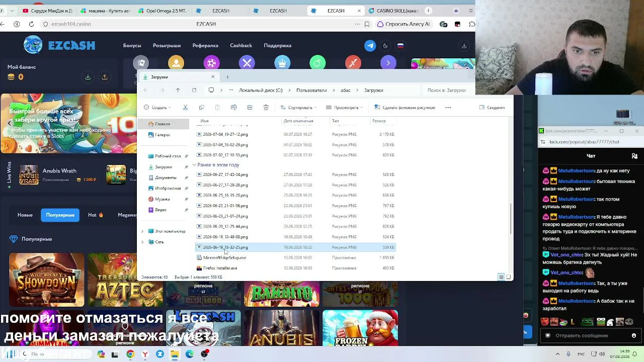Collapse the 'Ранее в этом году' group
Viewport: 644px width, 362px height.
click(194, 165)
